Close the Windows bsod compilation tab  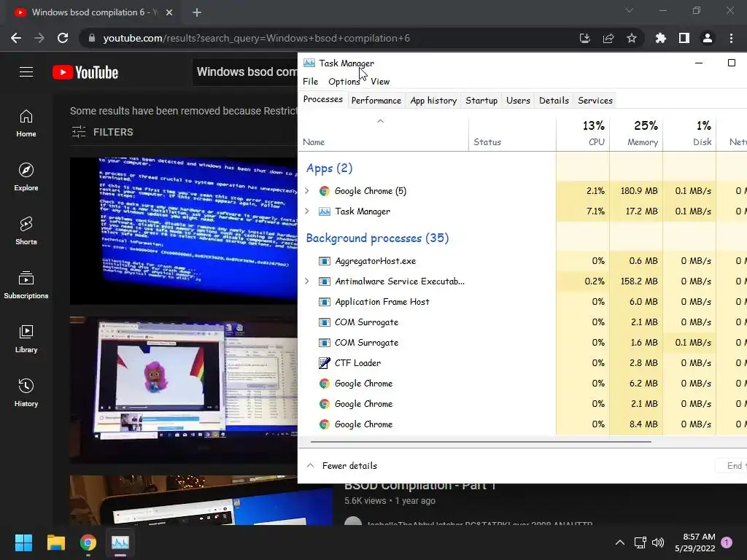click(x=169, y=12)
